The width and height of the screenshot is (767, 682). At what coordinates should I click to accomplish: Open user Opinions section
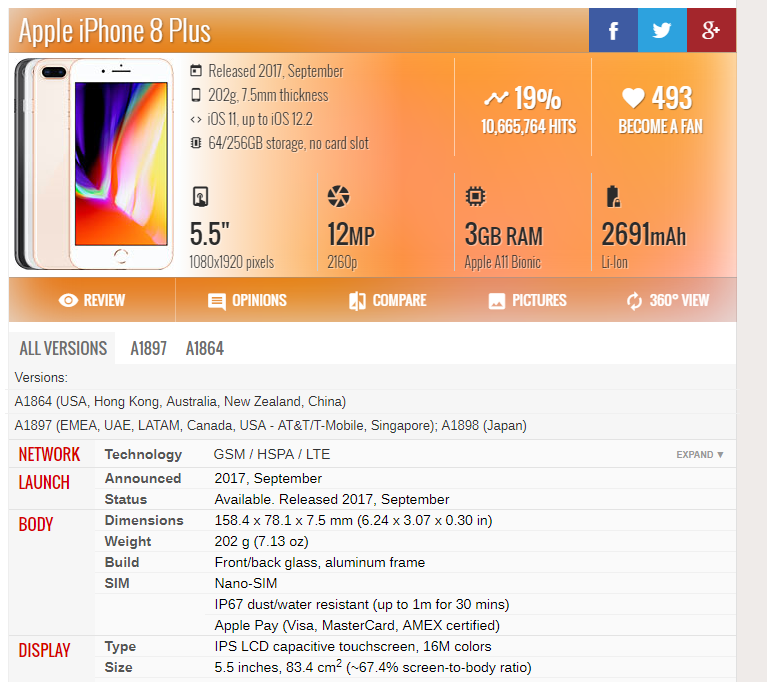point(247,300)
